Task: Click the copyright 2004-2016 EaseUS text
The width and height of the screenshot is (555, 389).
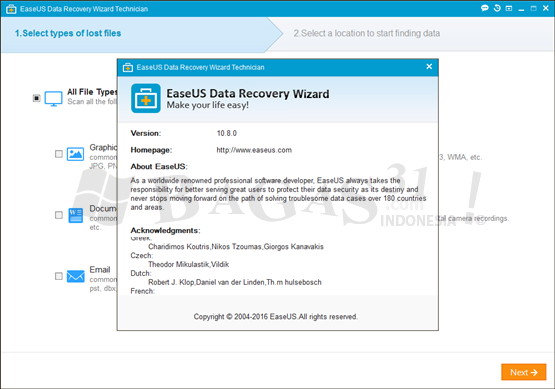Action: (275, 317)
